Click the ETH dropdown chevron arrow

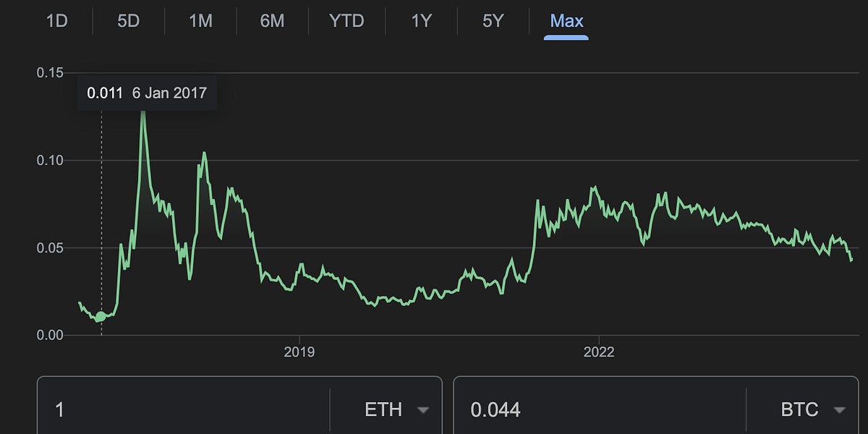[x=422, y=409]
